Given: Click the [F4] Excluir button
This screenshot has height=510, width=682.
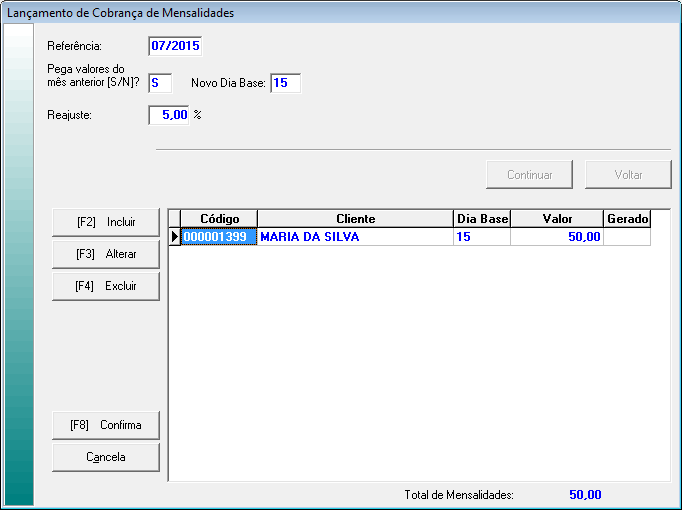Looking at the screenshot, I should (106, 286).
